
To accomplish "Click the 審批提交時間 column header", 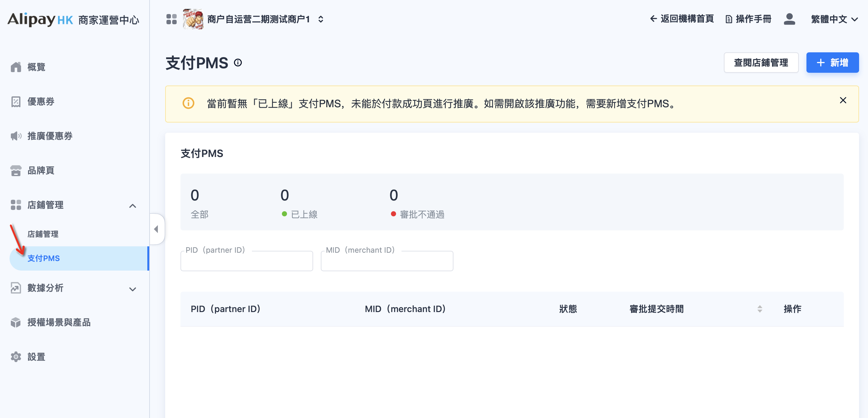I will click(x=656, y=309).
